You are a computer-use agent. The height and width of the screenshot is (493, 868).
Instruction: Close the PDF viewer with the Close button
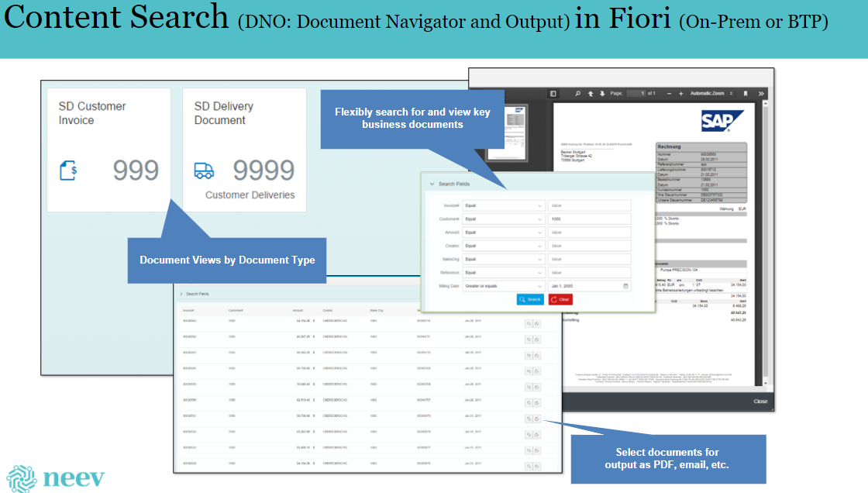pos(760,401)
